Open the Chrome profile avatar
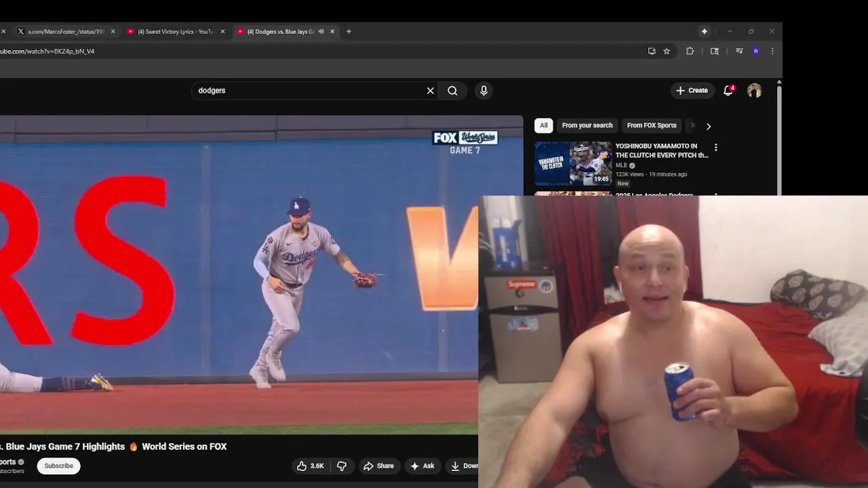The image size is (868, 488). (756, 51)
